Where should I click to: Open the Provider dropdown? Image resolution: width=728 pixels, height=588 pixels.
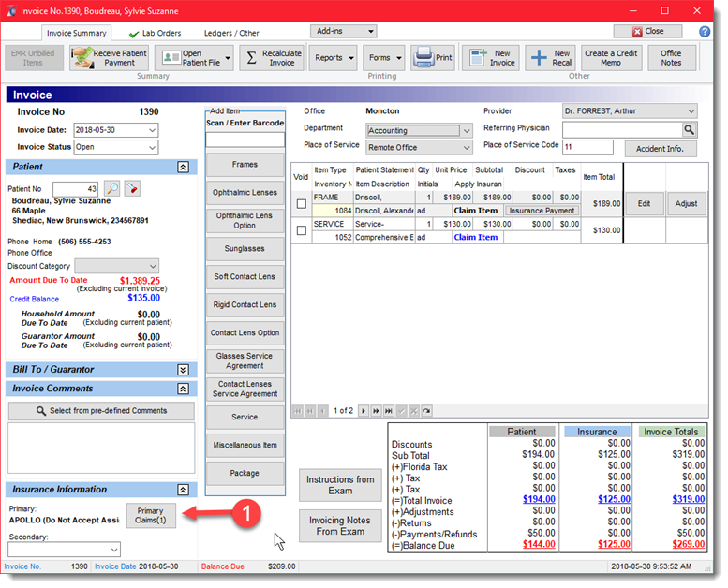(x=691, y=111)
